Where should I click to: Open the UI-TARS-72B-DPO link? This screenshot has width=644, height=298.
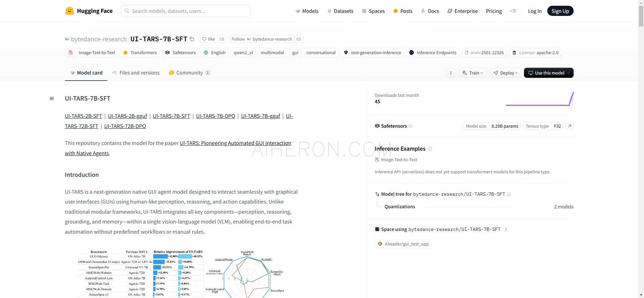[x=125, y=126]
